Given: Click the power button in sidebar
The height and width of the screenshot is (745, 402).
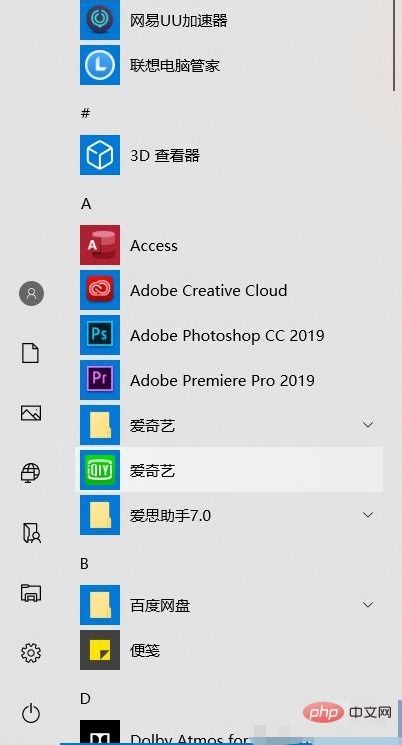Looking at the screenshot, I should pos(31,713).
